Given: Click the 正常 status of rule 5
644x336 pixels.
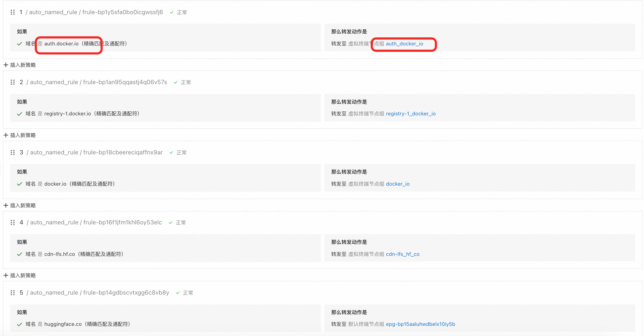Looking at the screenshot, I should tap(188, 293).
